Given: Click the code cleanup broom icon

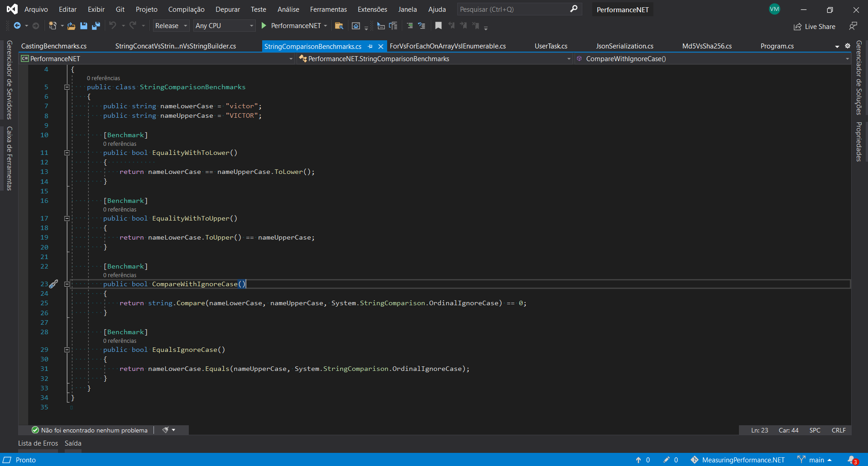Looking at the screenshot, I should 166,430.
